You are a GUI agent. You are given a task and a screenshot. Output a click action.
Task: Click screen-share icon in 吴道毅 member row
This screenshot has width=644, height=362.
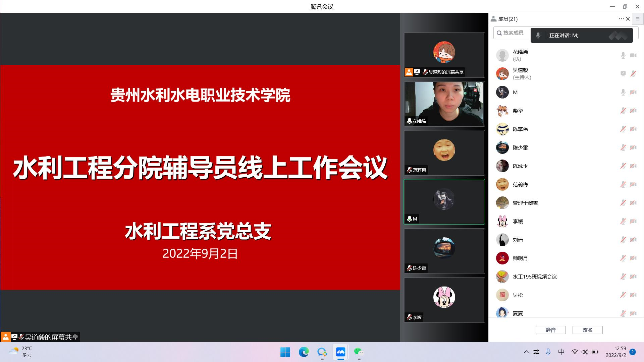point(623,74)
